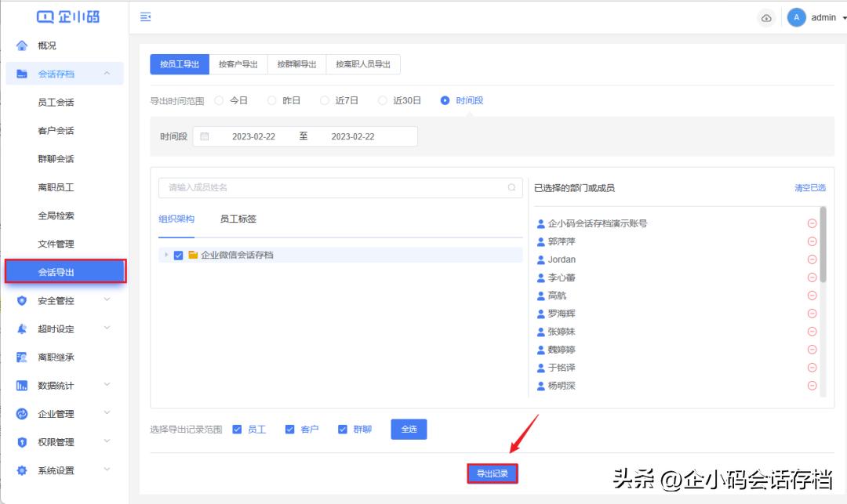The image size is (847, 504).
Task: Click the search magnifier in member search box
Action: coord(513,188)
